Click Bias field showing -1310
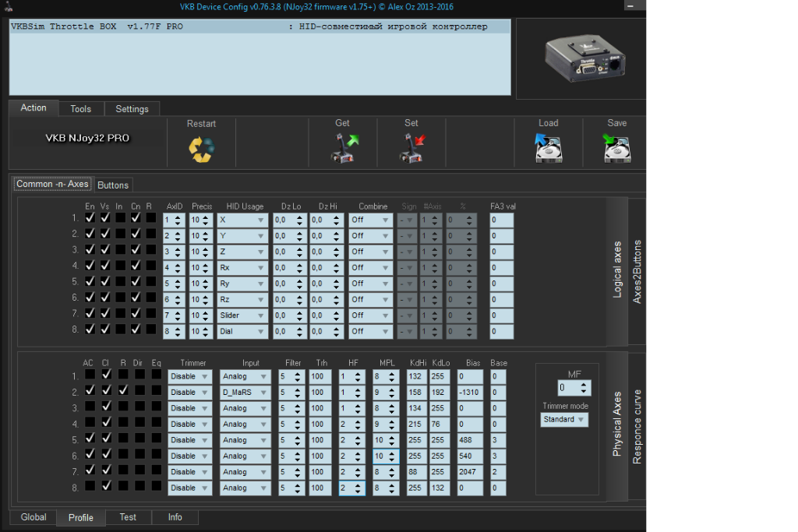The image size is (798, 532). pos(470,393)
